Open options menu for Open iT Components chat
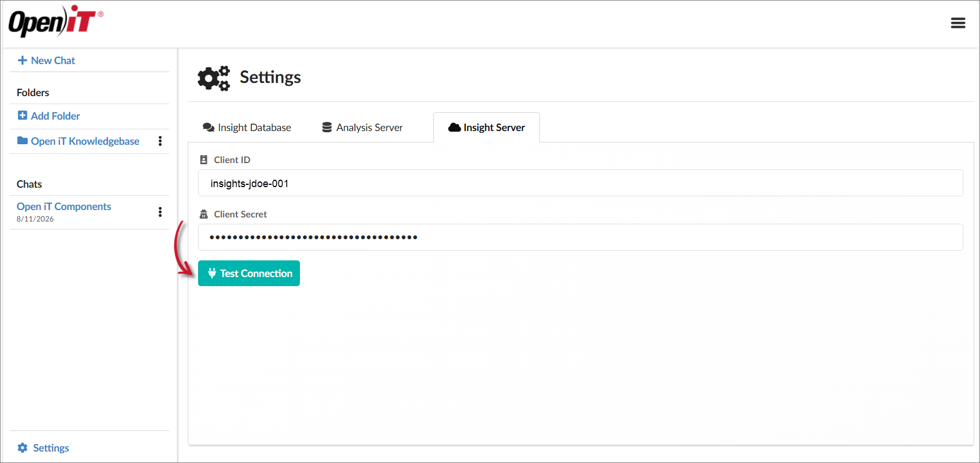980x463 pixels. point(160,212)
